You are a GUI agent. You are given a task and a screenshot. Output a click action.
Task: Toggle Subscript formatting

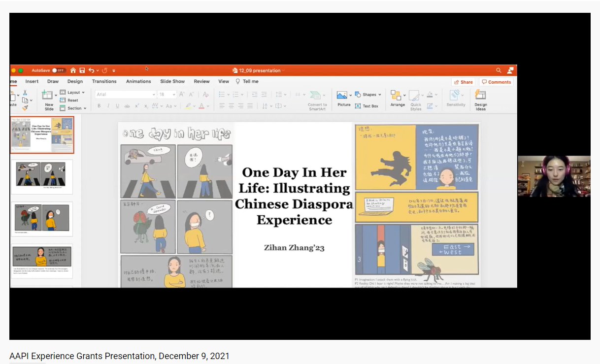[x=146, y=106]
